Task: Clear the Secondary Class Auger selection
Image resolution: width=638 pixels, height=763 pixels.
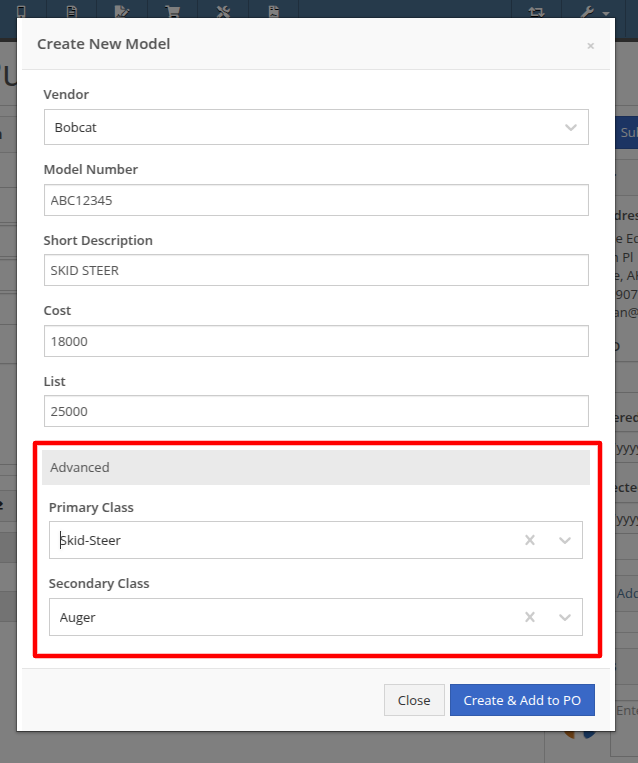Action: point(530,617)
